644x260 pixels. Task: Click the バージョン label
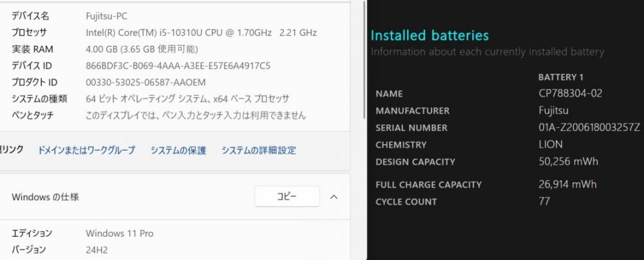[x=28, y=250]
